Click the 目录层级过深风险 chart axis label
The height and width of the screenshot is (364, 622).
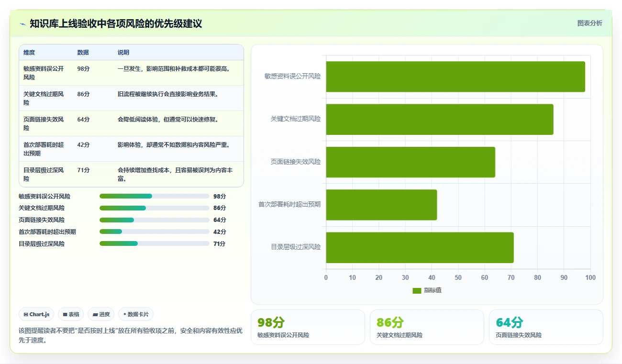tap(296, 247)
